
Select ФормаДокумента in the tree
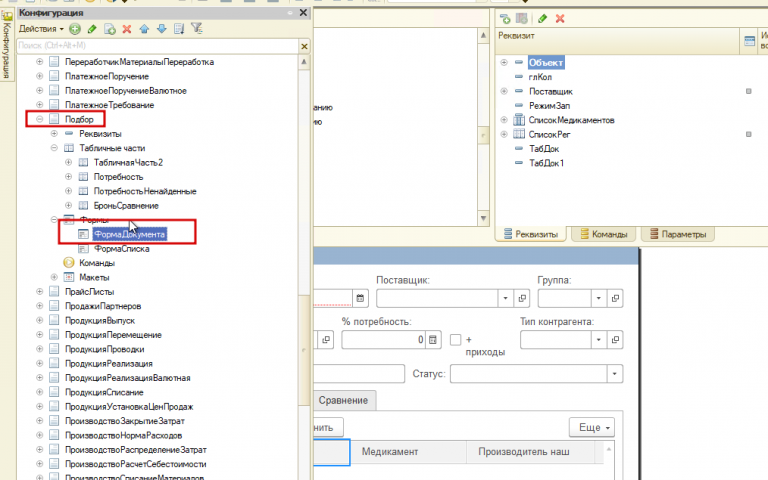click(x=130, y=235)
